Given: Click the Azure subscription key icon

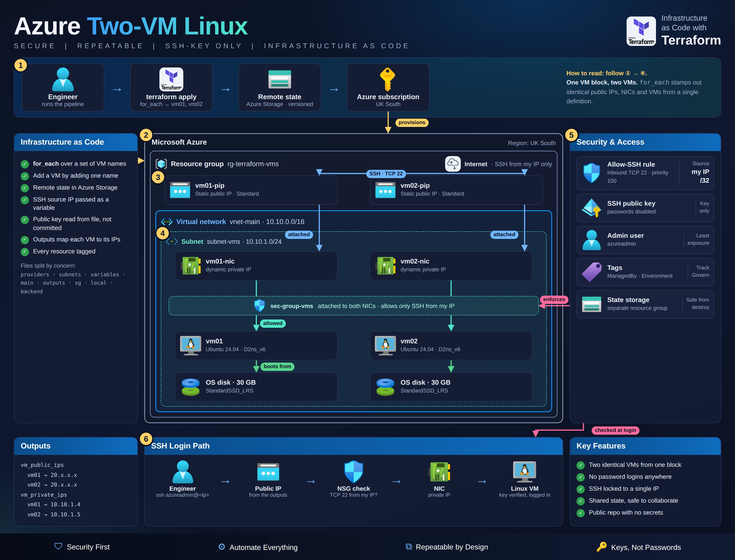Looking at the screenshot, I should pyautogui.click(x=388, y=79).
